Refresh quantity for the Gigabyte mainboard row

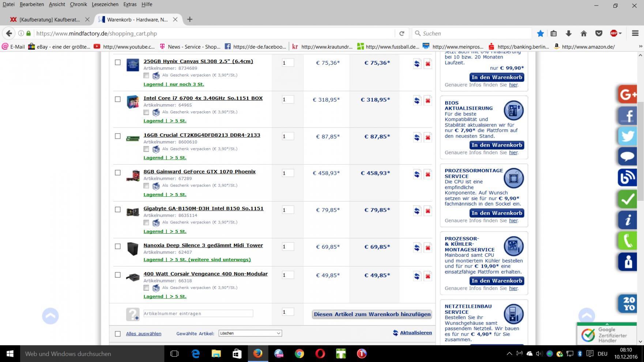(417, 211)
